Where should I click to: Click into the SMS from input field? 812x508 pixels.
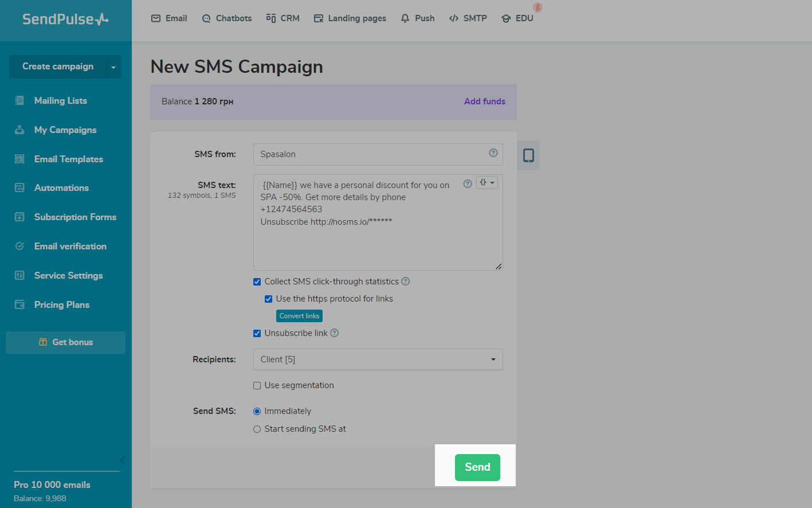370,154
